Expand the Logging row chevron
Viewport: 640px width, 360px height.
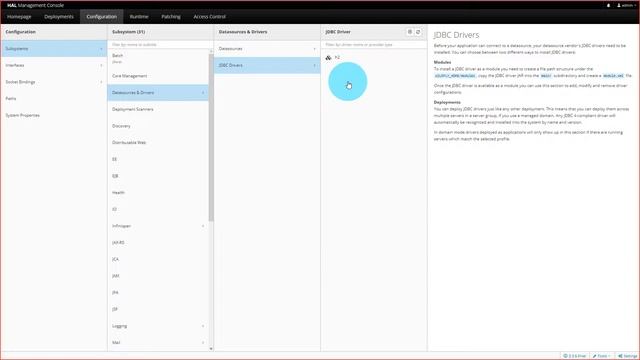203,326
